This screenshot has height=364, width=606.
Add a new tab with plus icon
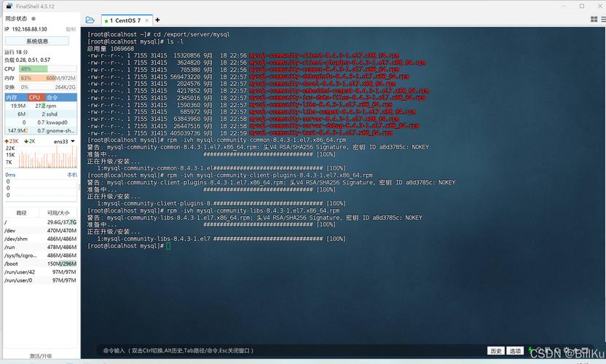(x=157, y=20)
